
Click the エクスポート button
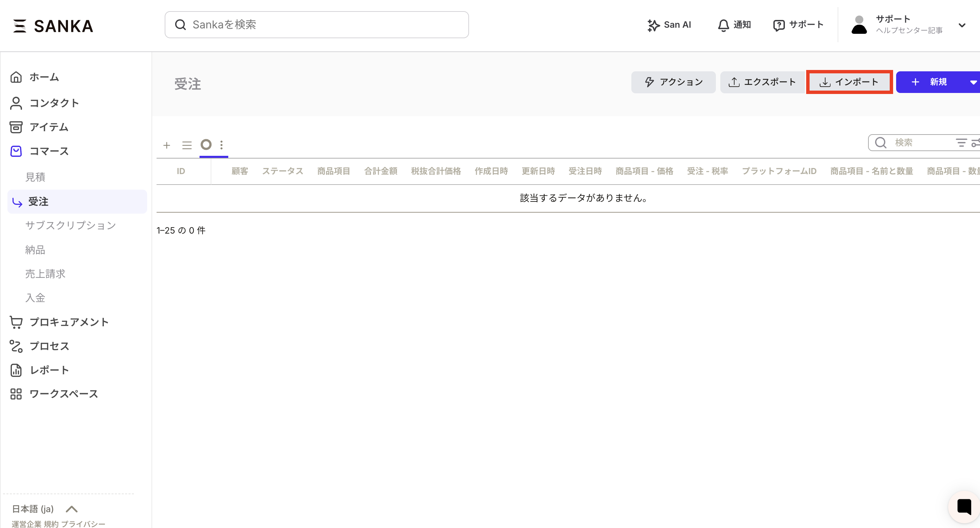[x=762, y=82]
